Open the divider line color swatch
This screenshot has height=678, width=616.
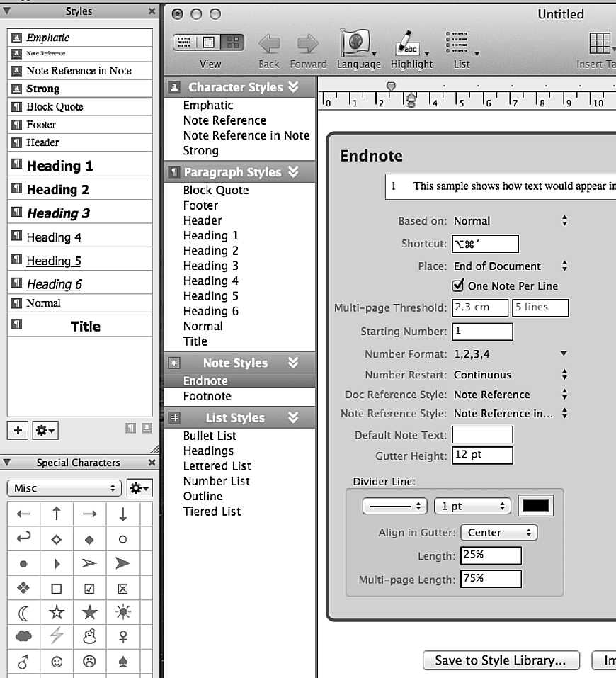click(x=535, y=505)
